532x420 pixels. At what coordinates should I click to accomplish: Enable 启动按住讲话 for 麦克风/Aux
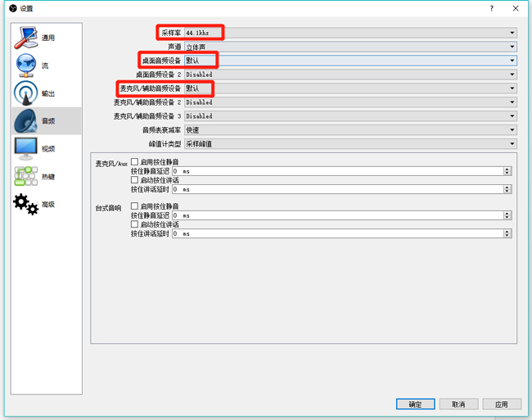pos(134,180)
